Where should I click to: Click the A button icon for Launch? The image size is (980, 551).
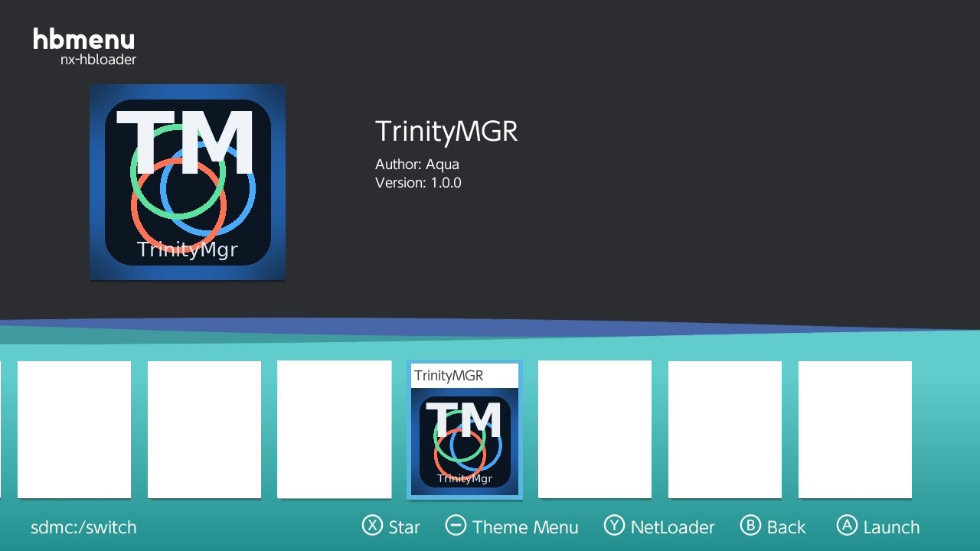(x=846, y=526)
